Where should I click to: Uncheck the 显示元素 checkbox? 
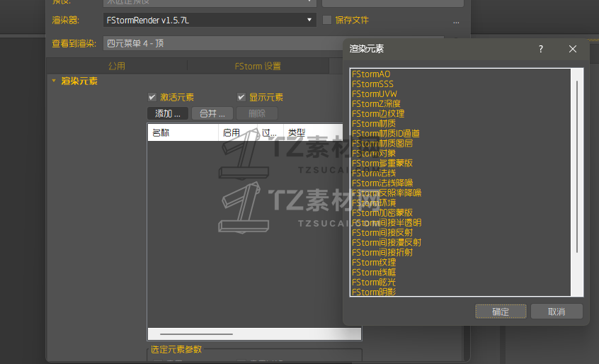pyautogui.click(x=241, y=97)
